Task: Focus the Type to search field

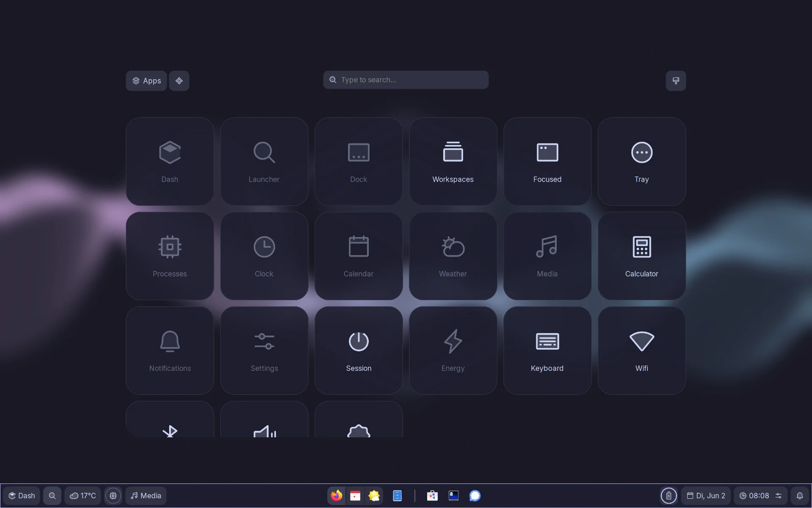Action: point(406,80)
